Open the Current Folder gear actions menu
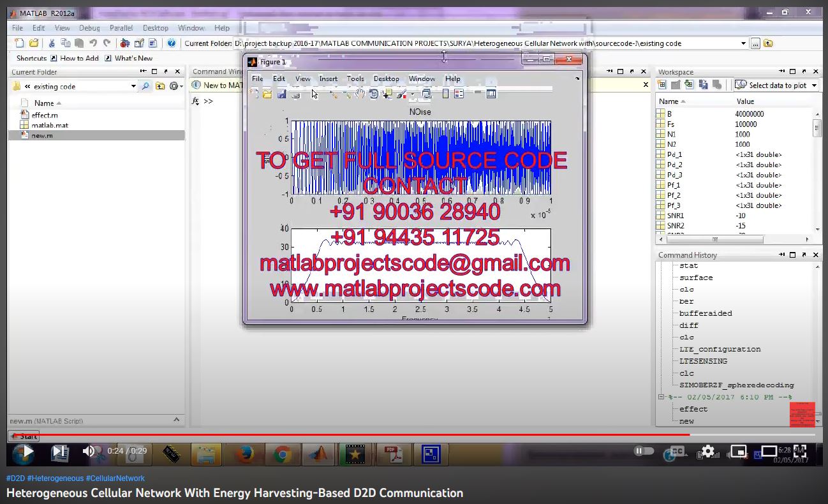The width and height of the screenshot is (828, 504). [175, 86]
